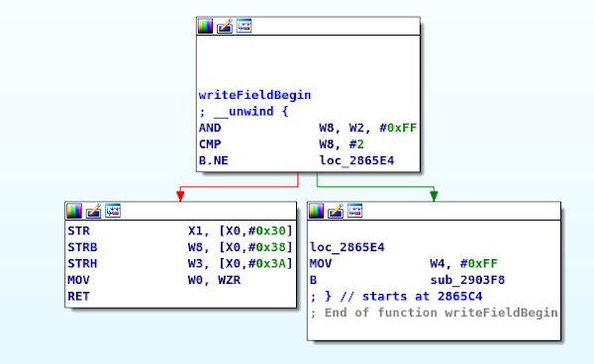Select the STRH W3 instruction line

tap(180, 263)
